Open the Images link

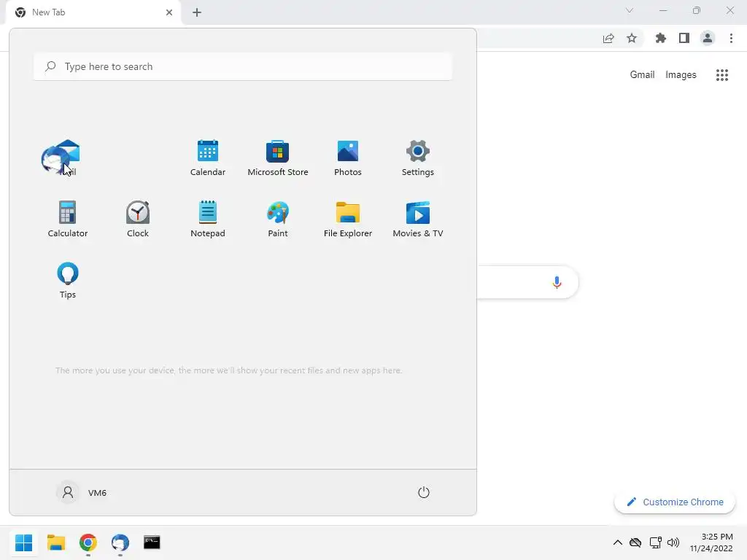tap(681, 75)
